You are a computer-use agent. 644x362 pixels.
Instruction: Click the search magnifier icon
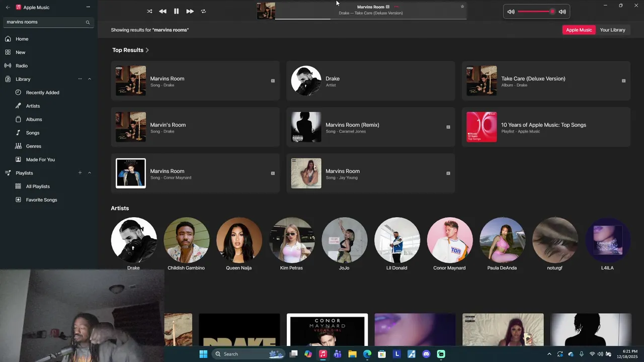coord(88,22)
